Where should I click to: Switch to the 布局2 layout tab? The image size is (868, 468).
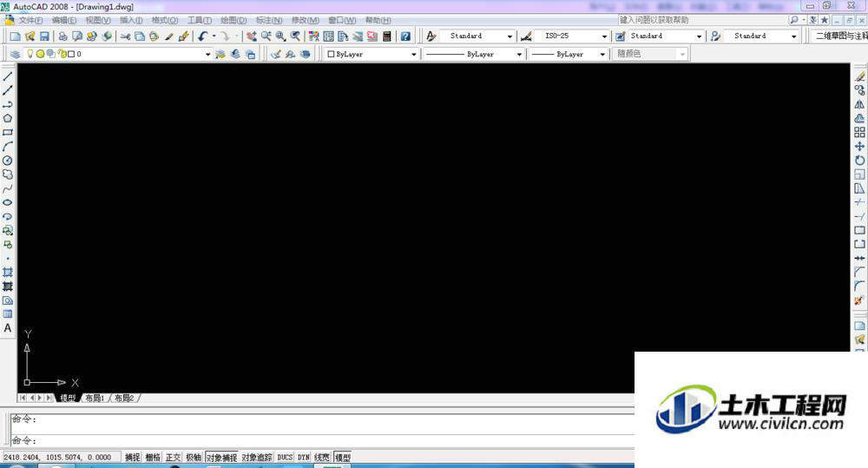[124, 399]
